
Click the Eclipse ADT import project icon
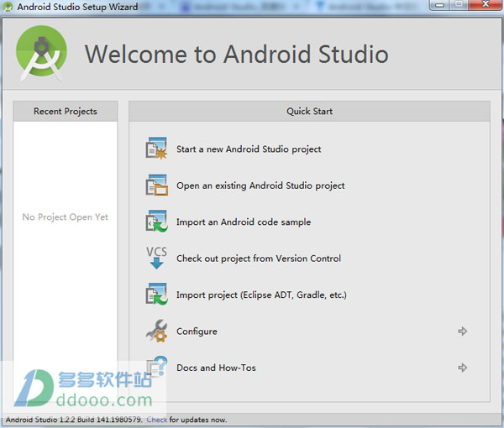(156, 295)
